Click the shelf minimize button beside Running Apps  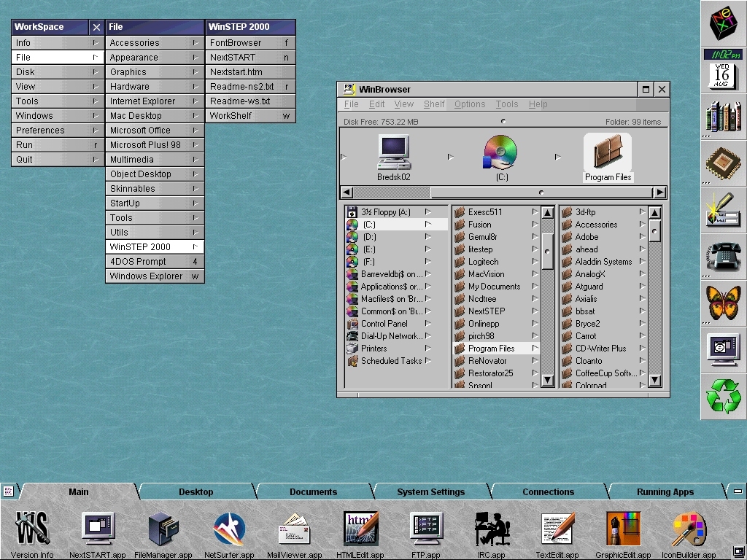point(738,491)
